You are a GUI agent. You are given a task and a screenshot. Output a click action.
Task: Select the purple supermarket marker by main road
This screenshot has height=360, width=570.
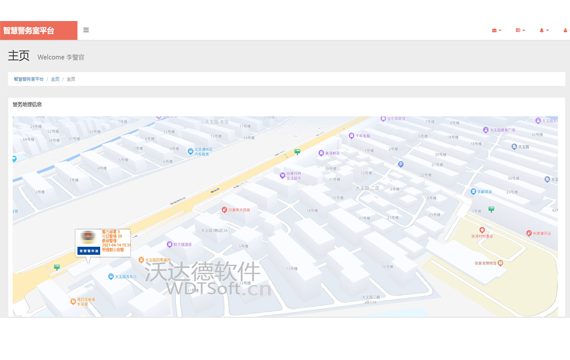(x=282, y=176)
